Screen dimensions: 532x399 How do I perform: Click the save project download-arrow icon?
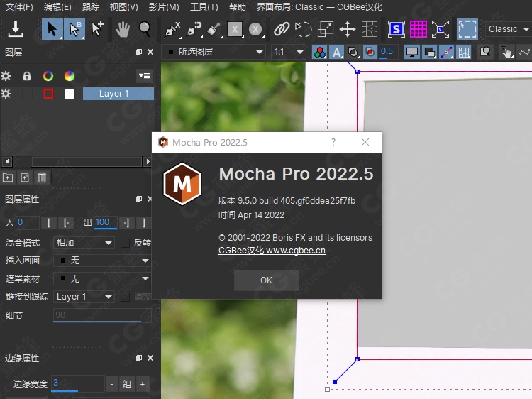[16, 29]
